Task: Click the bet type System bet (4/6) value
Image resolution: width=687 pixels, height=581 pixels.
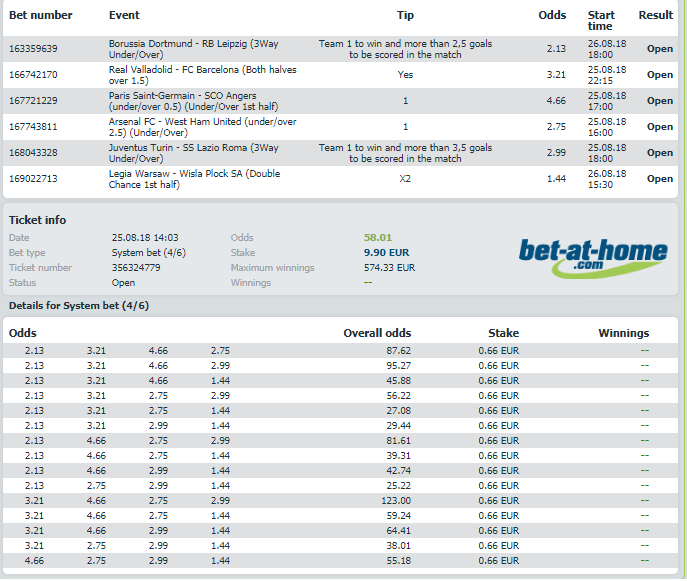Action: [149, 253]
